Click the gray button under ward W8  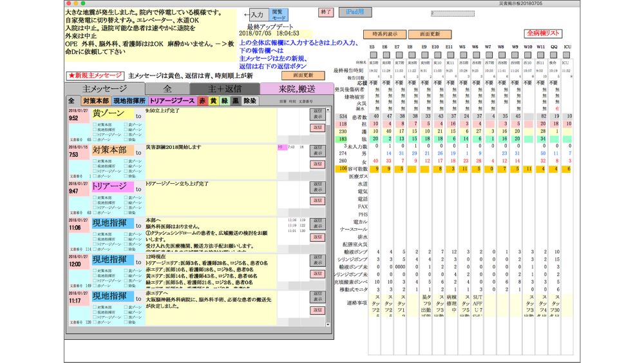click(502, 55)
